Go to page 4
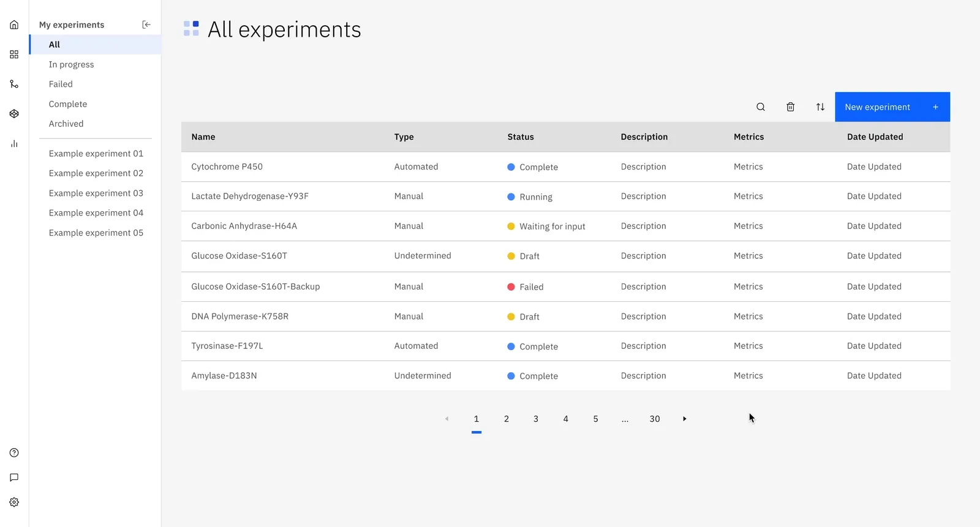This screenshot has width=980, height=527. coord(566,419)
